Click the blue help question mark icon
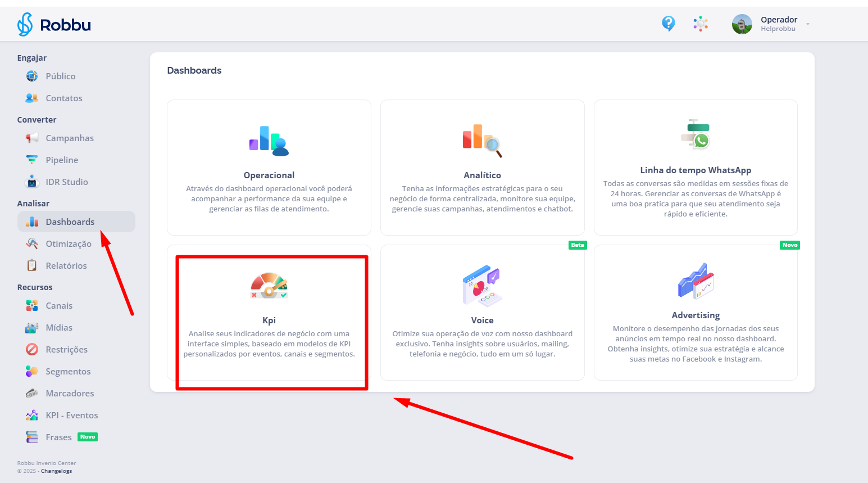868x483 pixels. click(x=668, y=24)
